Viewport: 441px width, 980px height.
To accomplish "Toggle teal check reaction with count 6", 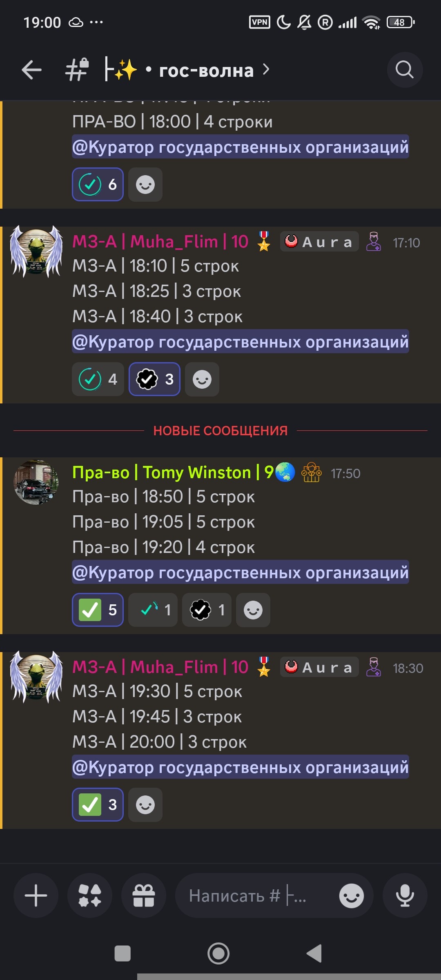I will point(98,184).
